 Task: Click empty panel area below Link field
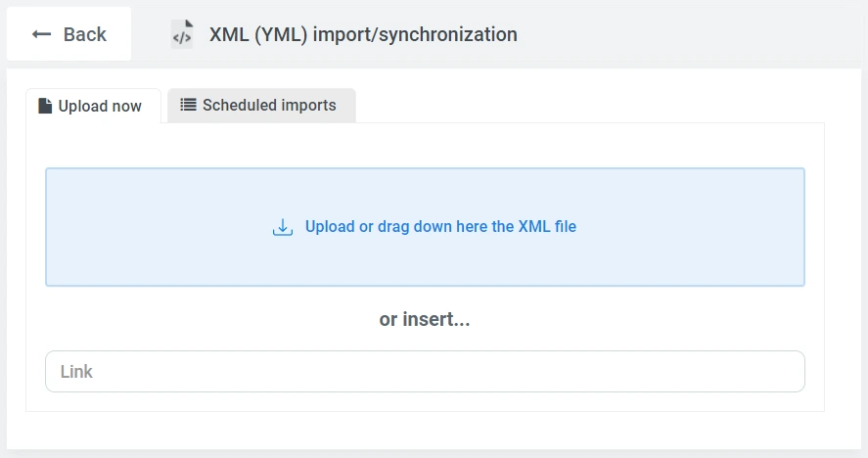[425, 402]
